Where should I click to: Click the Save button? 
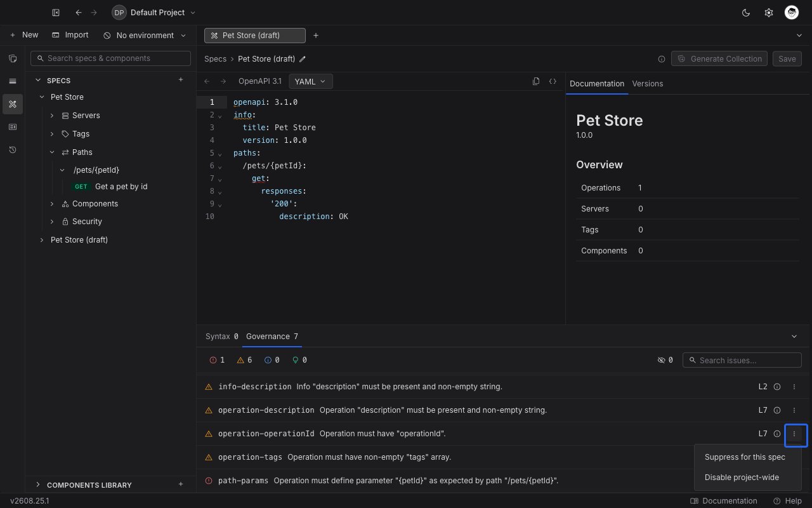pyautogui.click(x=787, y=59)
